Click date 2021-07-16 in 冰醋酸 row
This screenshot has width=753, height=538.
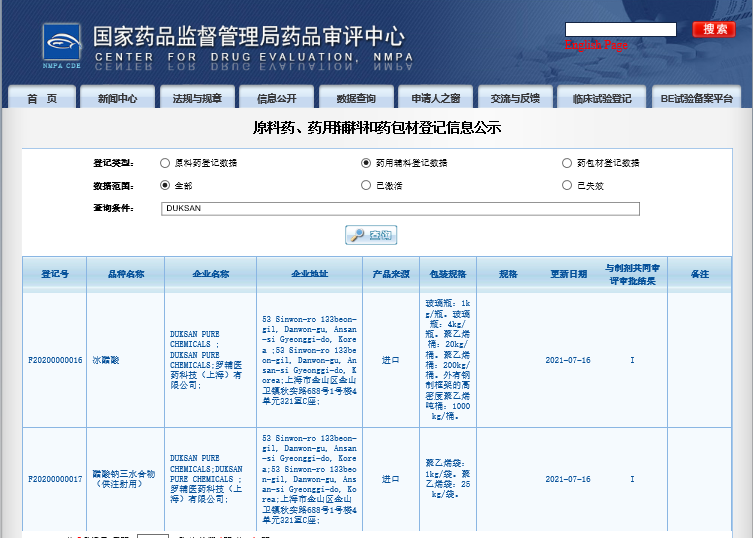click(x=568, y=360)
